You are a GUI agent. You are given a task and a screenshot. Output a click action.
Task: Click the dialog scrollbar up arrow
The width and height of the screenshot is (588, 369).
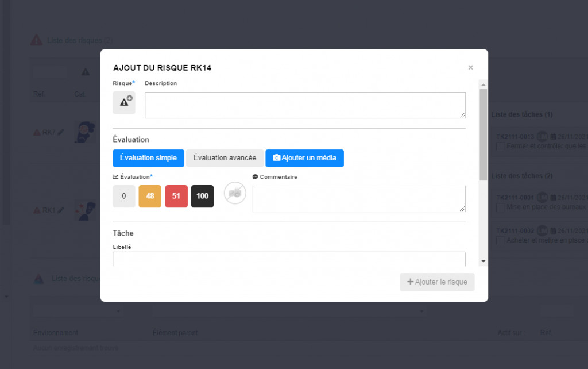tap(483, 84)
